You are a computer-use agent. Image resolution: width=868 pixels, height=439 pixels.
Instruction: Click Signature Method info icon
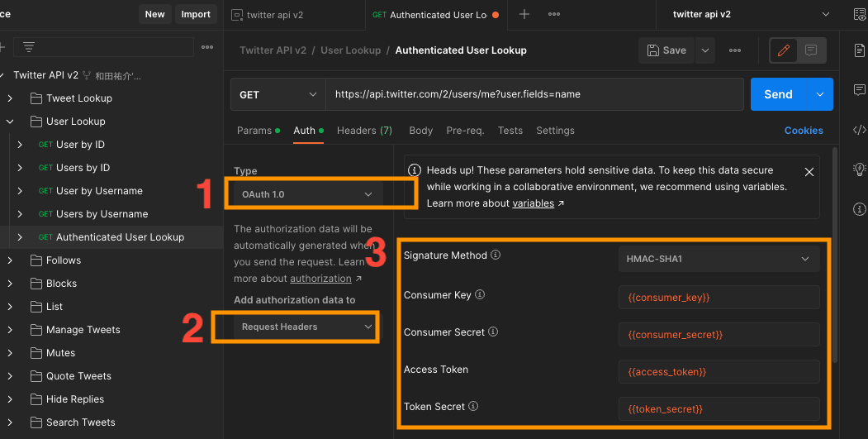(x=496, y=255)
